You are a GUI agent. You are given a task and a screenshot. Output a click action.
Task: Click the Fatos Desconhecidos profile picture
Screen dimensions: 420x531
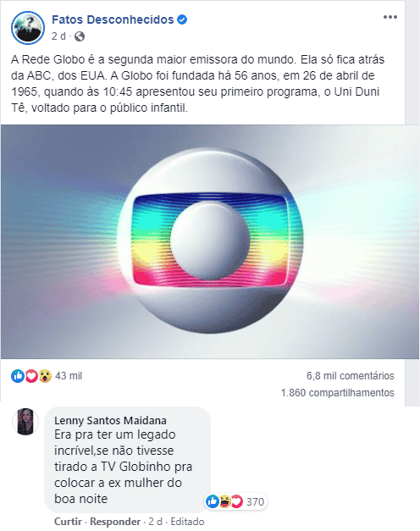point(28,28)
